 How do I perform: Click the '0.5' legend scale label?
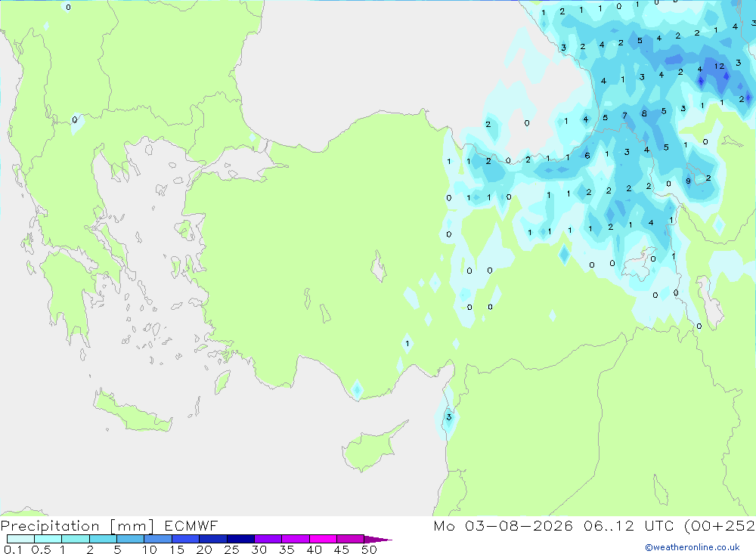41,549
